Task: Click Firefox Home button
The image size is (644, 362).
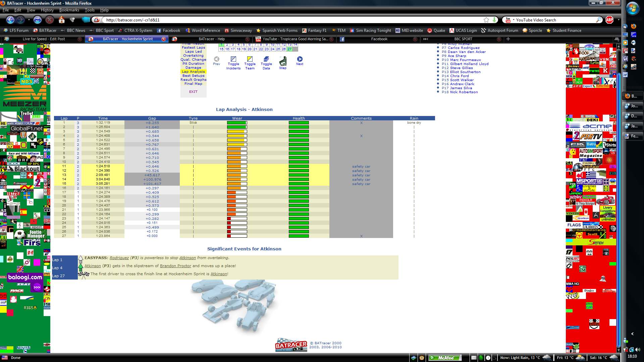Action: [x=62, y=20]
